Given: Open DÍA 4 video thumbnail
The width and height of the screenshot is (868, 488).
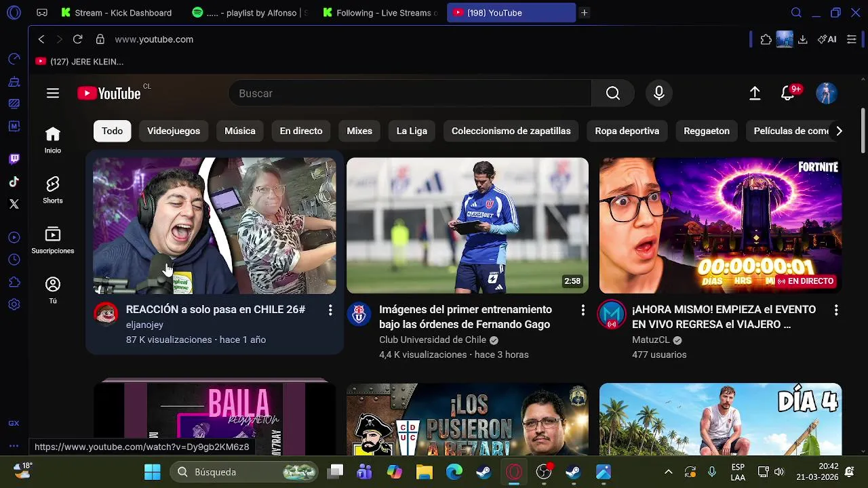Looking at the screenshot, I should click(720, 419).
